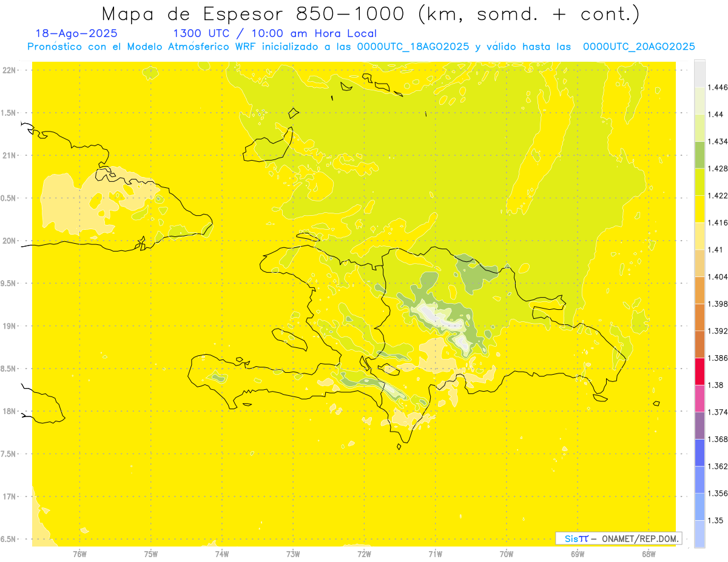The width and height of the screenshot is (728, 562).
Task: Click the legend value '1.398'
Action: click(718, 304)
